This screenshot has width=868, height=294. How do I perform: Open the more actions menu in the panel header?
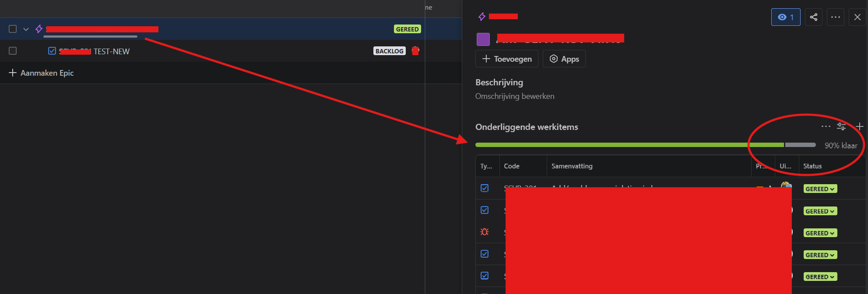pyautogui.click(x=835, y=17)
